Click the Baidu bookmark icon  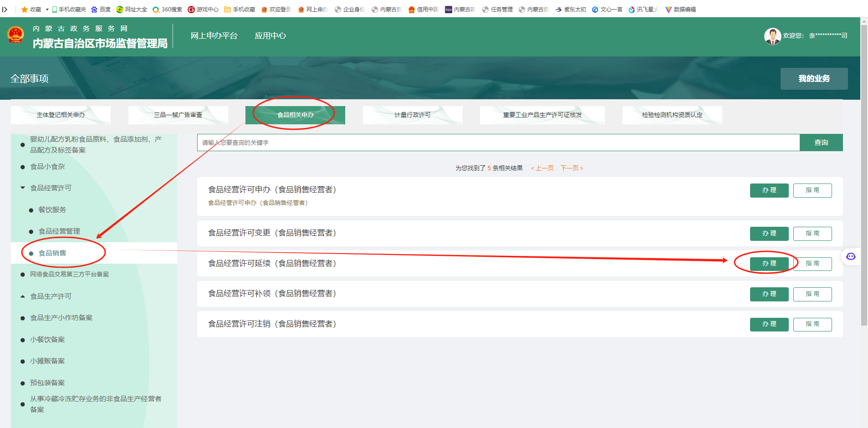pyautogui.click(x=94, y=9)
